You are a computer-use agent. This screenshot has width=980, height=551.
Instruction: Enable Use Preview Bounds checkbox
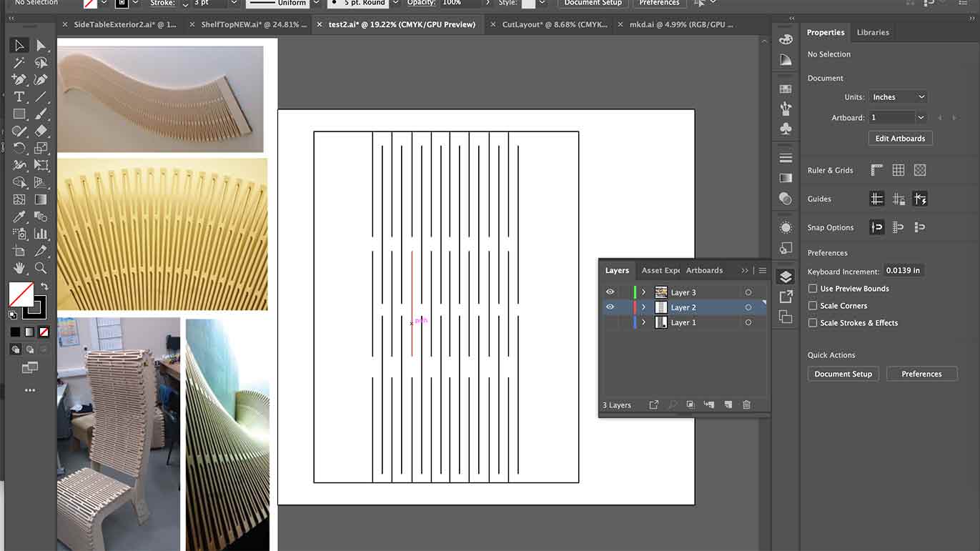coord(812,289)
